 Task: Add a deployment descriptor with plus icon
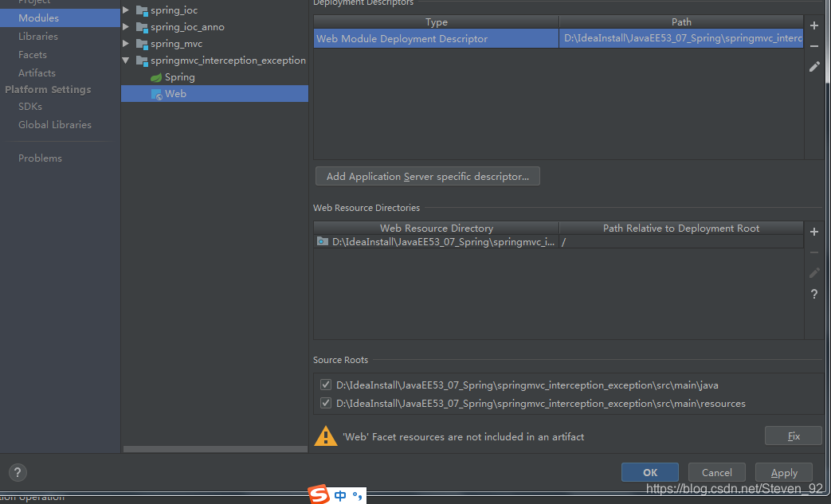[x=814, y=25]
